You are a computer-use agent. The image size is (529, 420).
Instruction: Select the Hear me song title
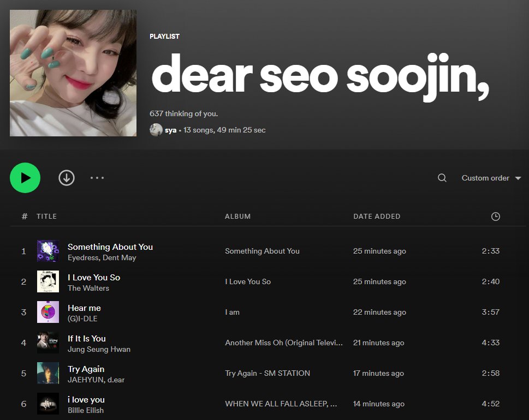click(x=84, y=308)
